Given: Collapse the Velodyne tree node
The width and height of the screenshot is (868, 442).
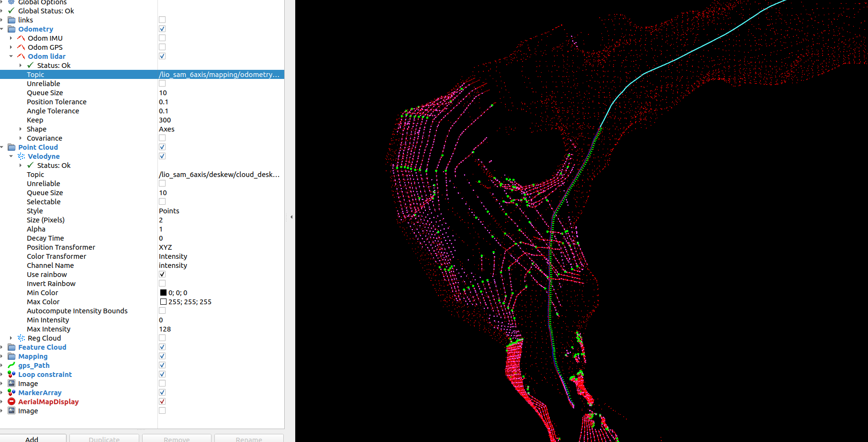Looking at the screenshot, I should pyautogui.click(x=11, y=156).
